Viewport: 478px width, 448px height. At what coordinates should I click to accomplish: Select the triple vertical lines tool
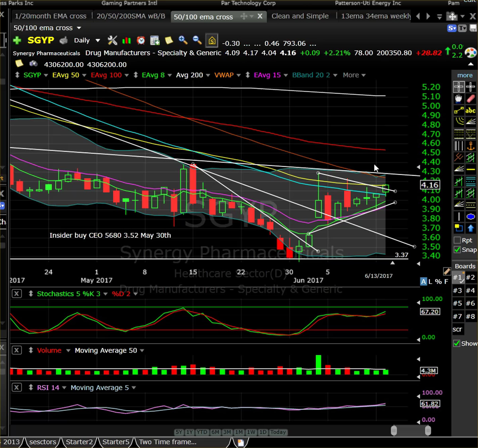point(458,146)
